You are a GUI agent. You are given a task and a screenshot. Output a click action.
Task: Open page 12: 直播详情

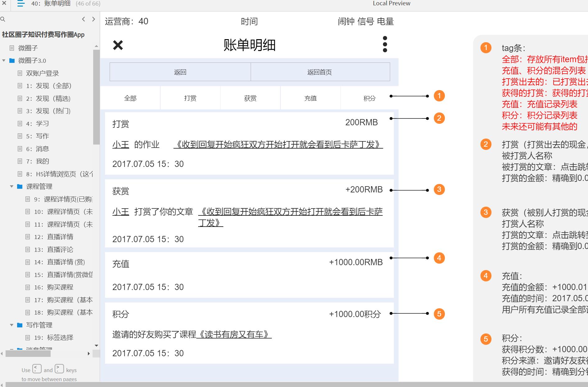54,237
